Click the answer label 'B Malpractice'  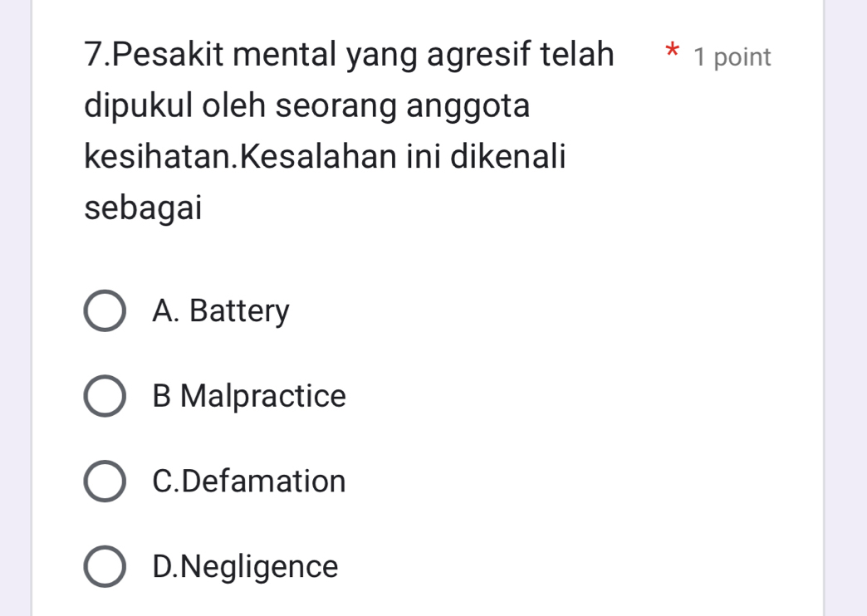[249, 397]
